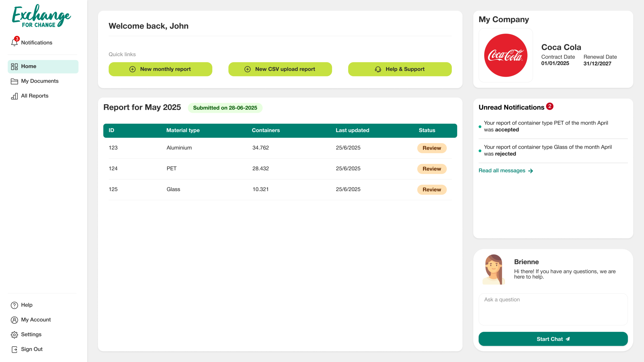Open the My Account person icon
Image resolution: width=644 pixels, height=362 pixels.
point(14,320)
